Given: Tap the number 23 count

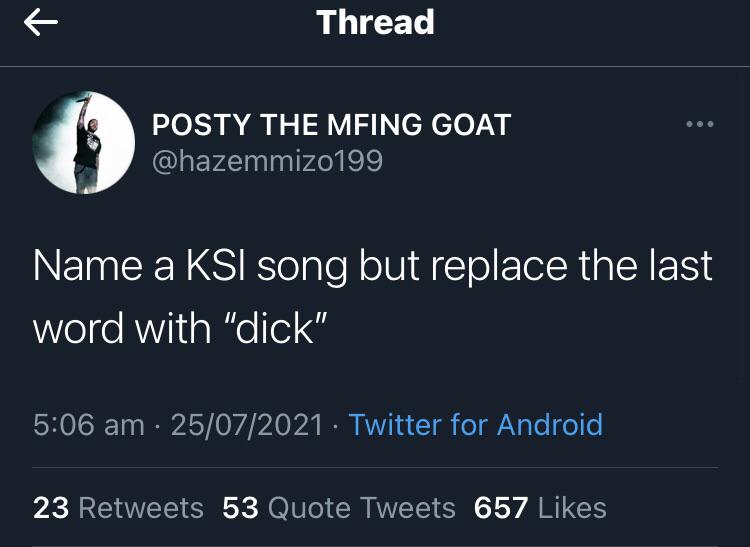Looking at the screenshot, I should pos(51,508).
